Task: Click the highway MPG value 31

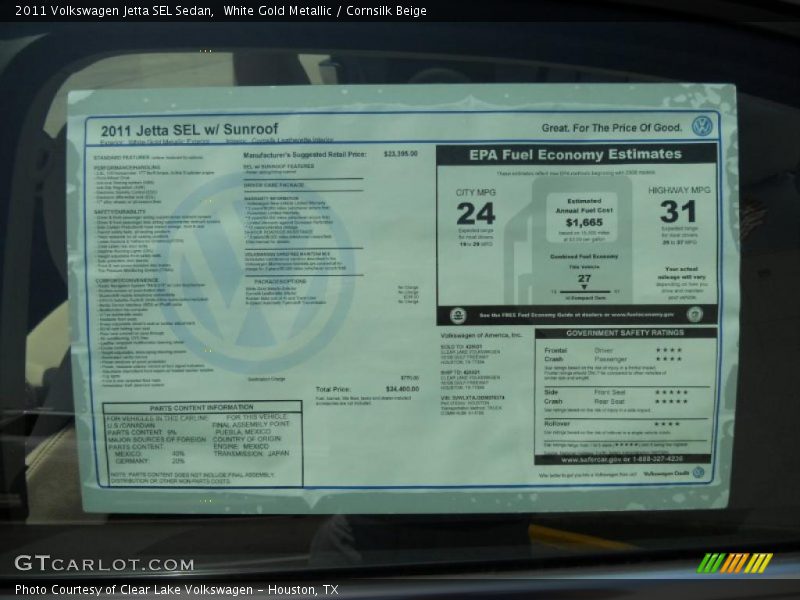Action: tap(678, 211)
